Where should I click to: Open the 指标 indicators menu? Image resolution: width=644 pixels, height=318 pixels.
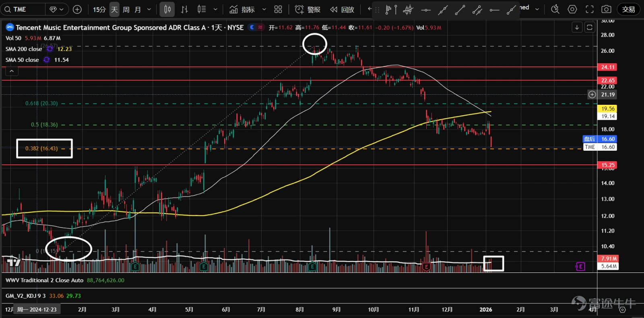[242, 9]
